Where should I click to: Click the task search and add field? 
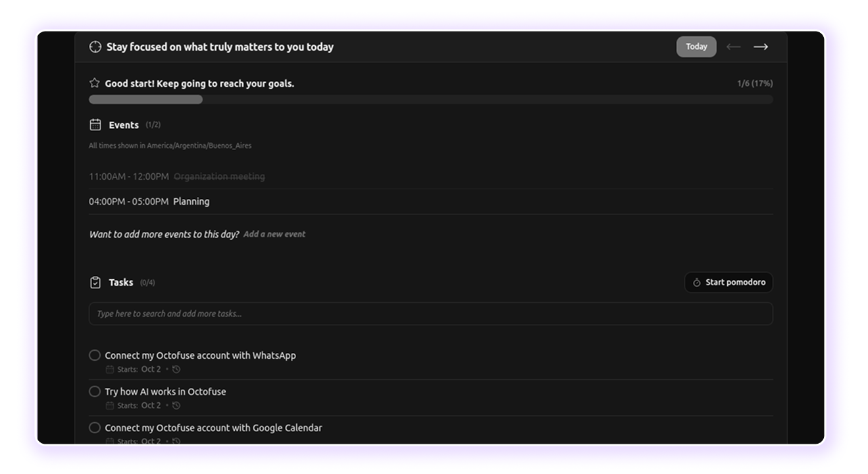point(431,314)
